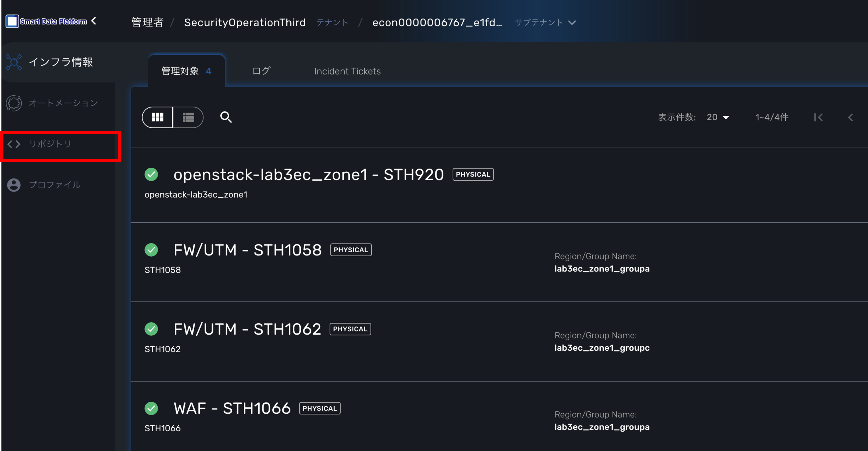868x451 pixels.
Task: Open the プロファイル user icon item
Action: point(14,185)
